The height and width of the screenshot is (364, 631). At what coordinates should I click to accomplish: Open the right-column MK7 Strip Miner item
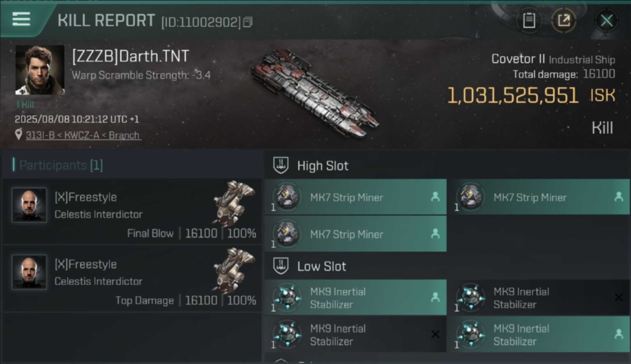coord(538,197)
